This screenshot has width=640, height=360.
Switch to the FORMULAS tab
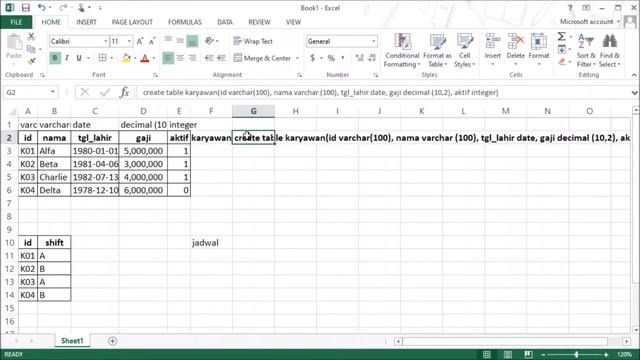tap(184, 22)
